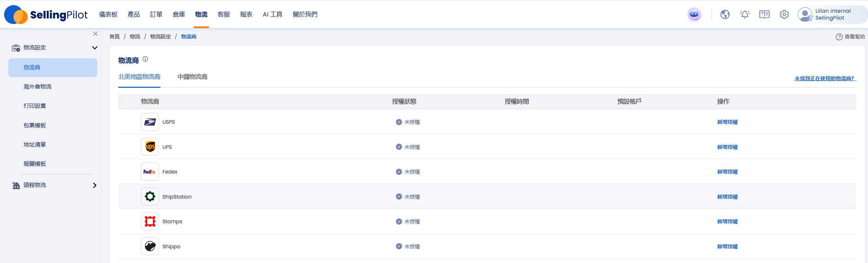The width and height of the screenshot is (868, 263).
Task: Close the sidebar with the X icon
Action: (95, 34)
